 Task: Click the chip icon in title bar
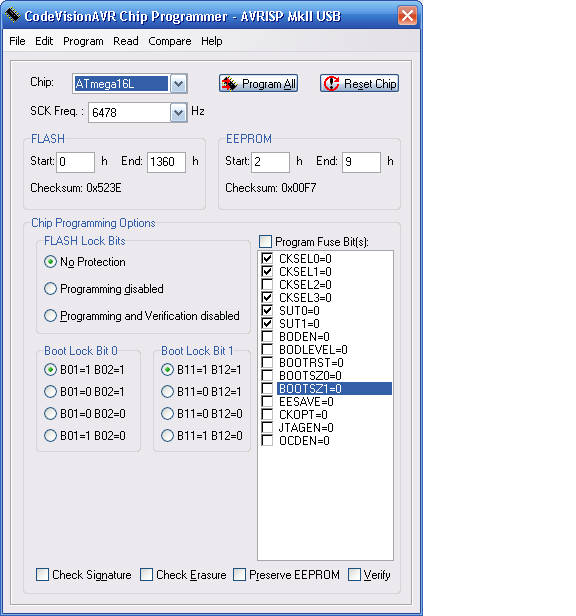(x=12, y=15)
